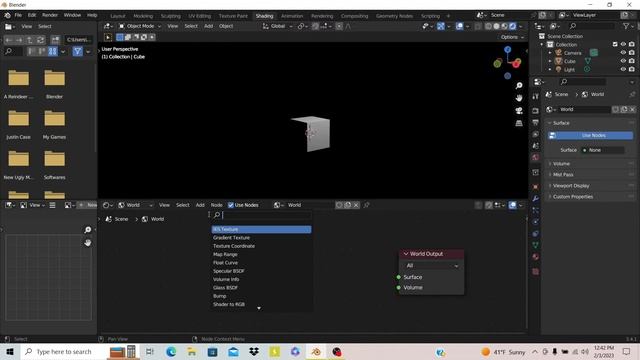The height and width of the screenshot is (360, 640).
Task: Hide the Camera with its eye icon
Action: [623, 53]
